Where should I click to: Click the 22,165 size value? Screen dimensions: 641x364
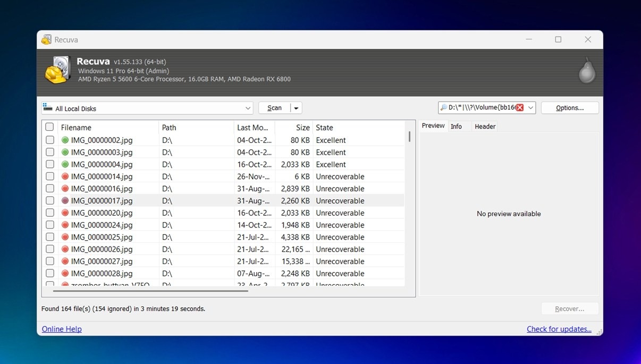tap(296, 249)
